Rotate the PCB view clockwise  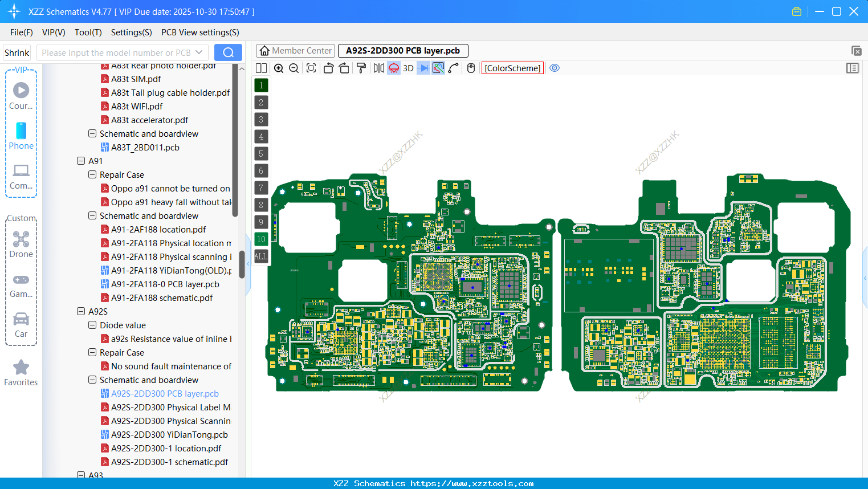pos(344,68)
